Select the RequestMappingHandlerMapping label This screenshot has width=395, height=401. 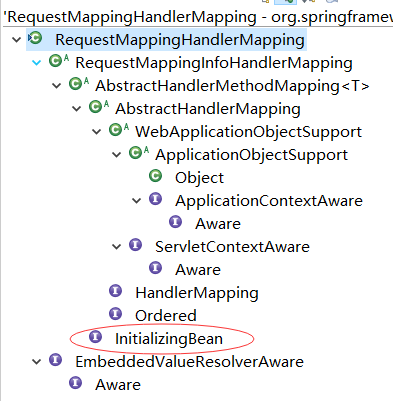180,40
